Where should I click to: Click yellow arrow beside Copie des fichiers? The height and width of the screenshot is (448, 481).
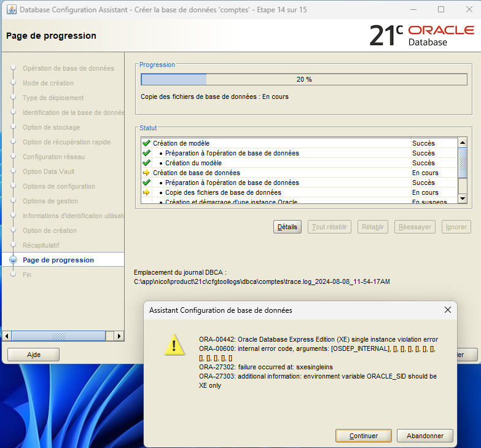(146, 192)
